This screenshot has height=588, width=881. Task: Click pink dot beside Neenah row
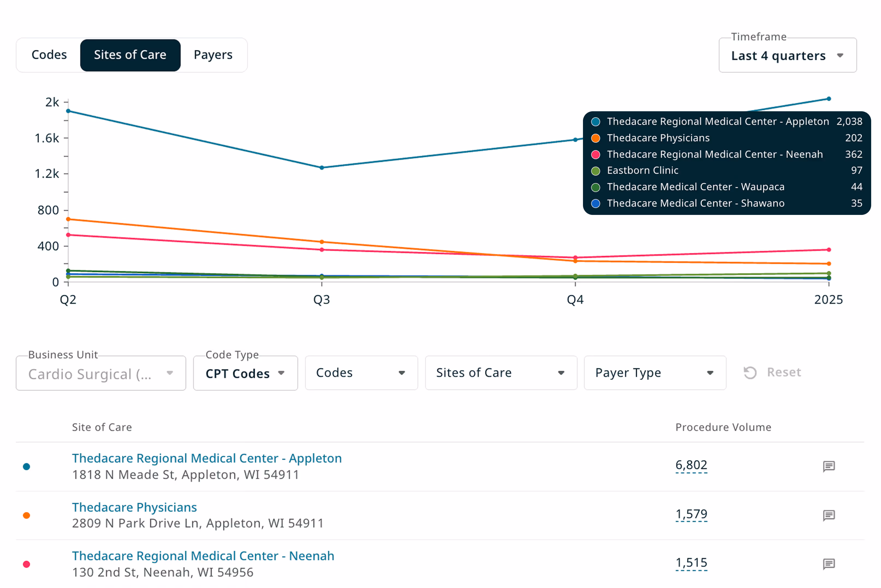(x=26, y=564)
